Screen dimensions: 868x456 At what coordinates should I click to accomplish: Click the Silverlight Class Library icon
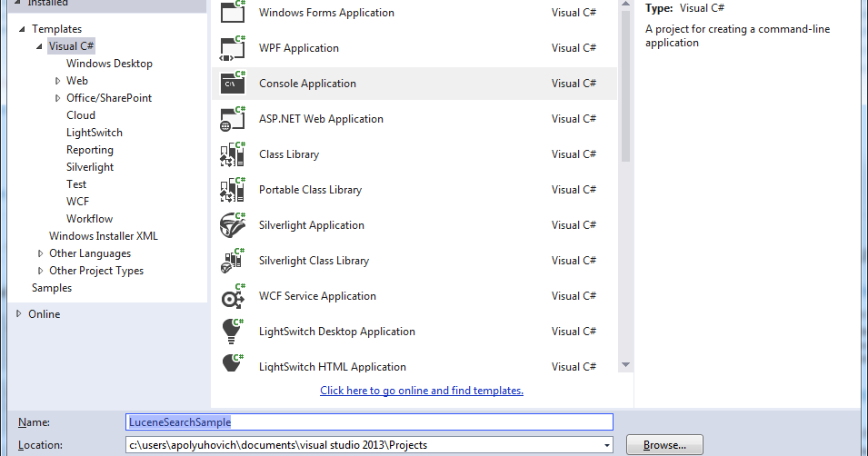(x=233, y=261)
